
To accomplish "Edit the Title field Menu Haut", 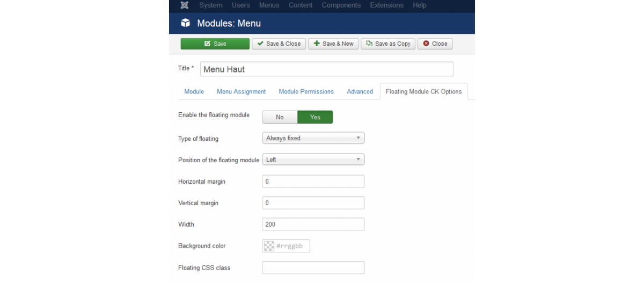I will tap(327, 69).
